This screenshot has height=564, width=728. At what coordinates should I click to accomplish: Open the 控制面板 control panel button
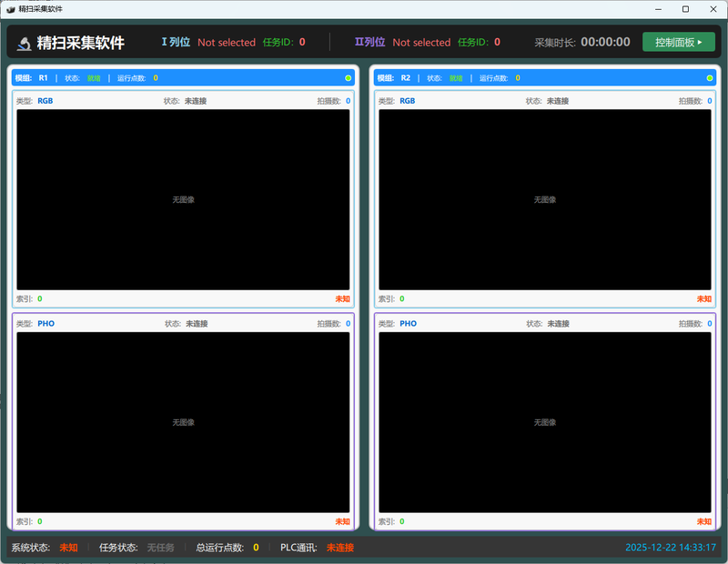[678, 42]
